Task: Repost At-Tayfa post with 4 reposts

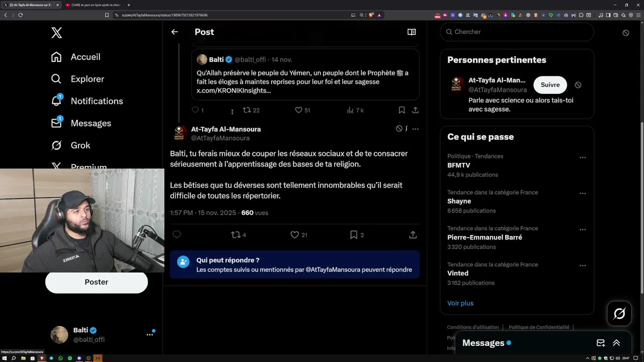Action: (238, 235)
